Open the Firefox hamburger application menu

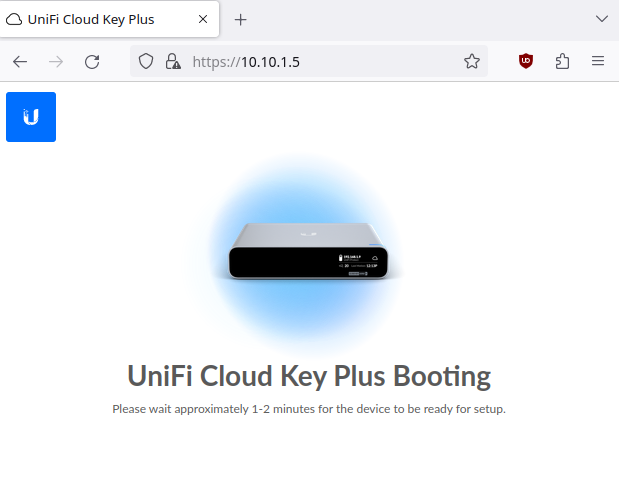click(598, 61)
